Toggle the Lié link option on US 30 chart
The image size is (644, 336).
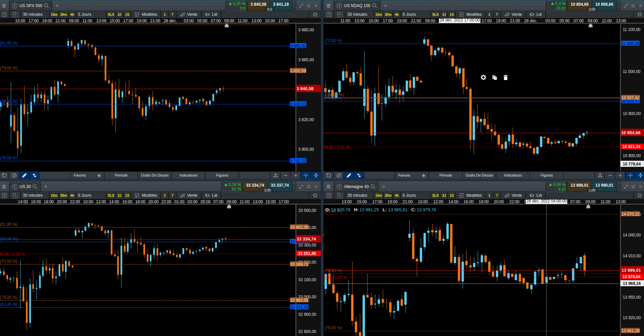coord(211,196)
